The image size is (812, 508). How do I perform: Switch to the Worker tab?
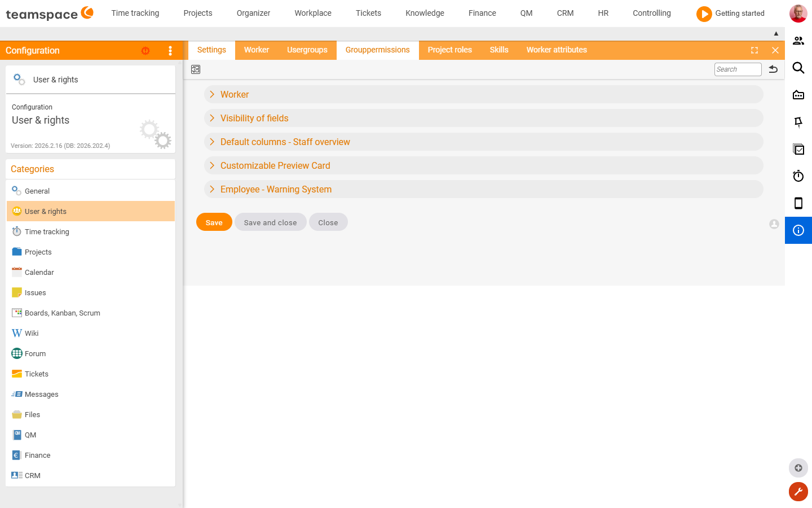click(257, 50)
